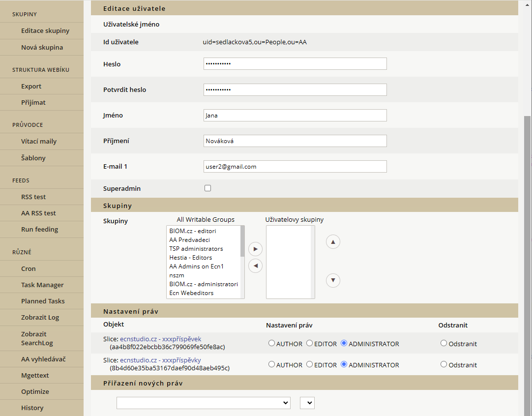Click into the E-mail 1 field
The width and height of the screenshot is (532, 416).
(295, 167)
